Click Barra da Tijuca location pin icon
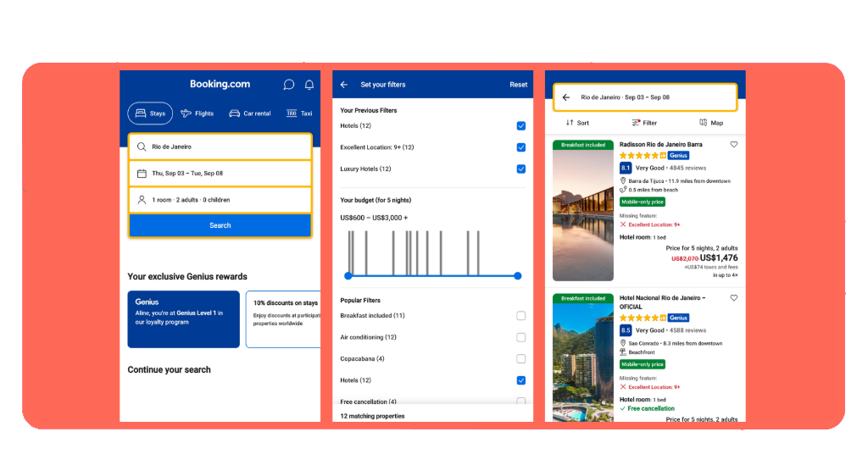Image resolution: width=868 pixels, height=454 pixels. point(623,180)
